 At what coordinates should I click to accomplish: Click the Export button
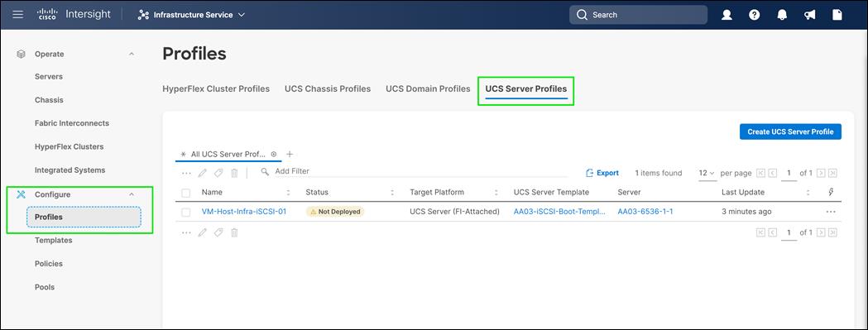tap(602, 173)
